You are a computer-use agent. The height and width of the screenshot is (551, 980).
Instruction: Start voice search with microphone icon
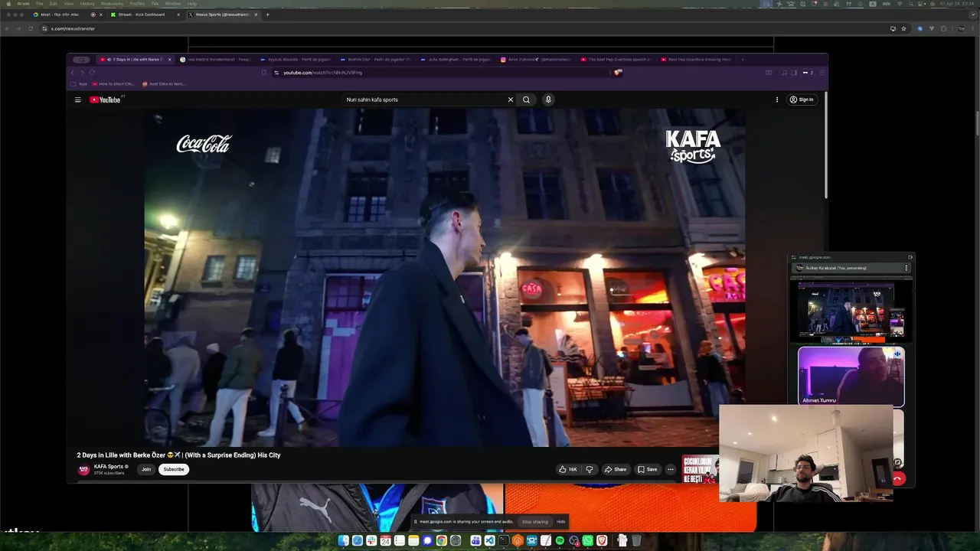coord(548,99)
